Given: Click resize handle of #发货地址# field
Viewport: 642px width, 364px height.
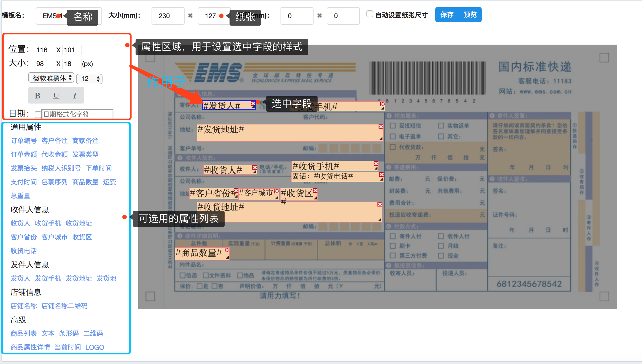Looking at the screenshot, I should coord(381,138).
